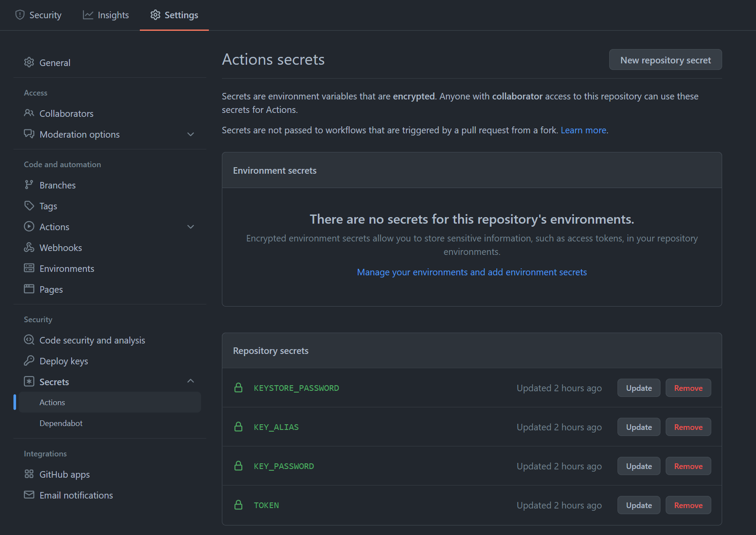
Task: Open the Learn more link
Action: pyautogui.click(x=583, y=130)
